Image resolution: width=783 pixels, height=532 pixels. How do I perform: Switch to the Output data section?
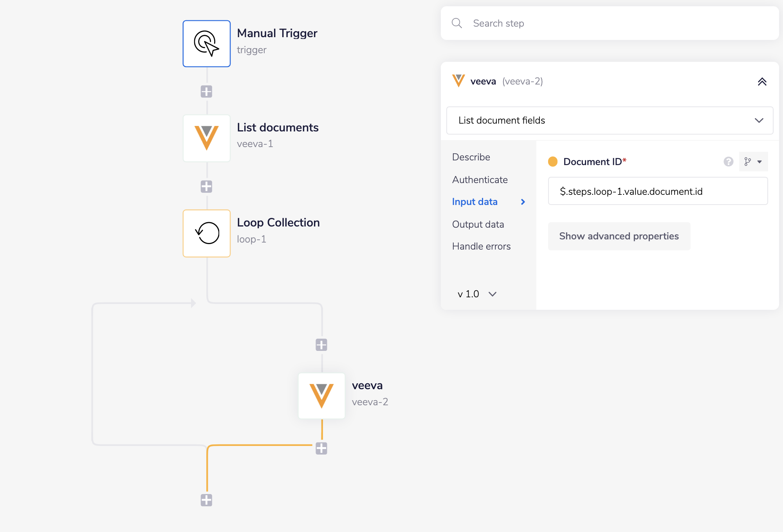478,224
